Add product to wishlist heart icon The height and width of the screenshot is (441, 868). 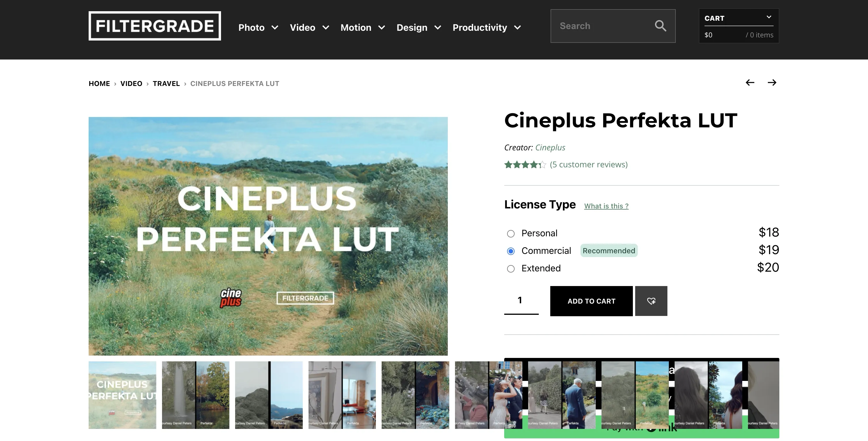[x=651, y=301]
